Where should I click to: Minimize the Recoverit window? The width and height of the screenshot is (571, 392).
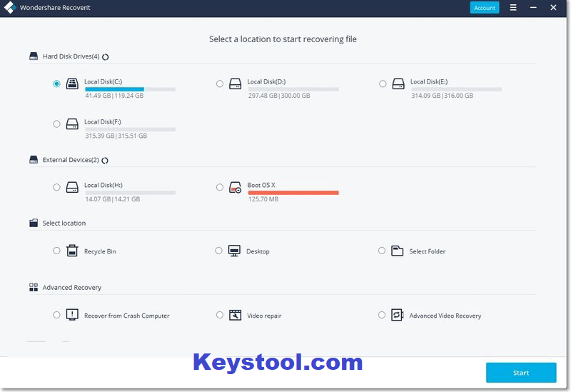[533, 7]
